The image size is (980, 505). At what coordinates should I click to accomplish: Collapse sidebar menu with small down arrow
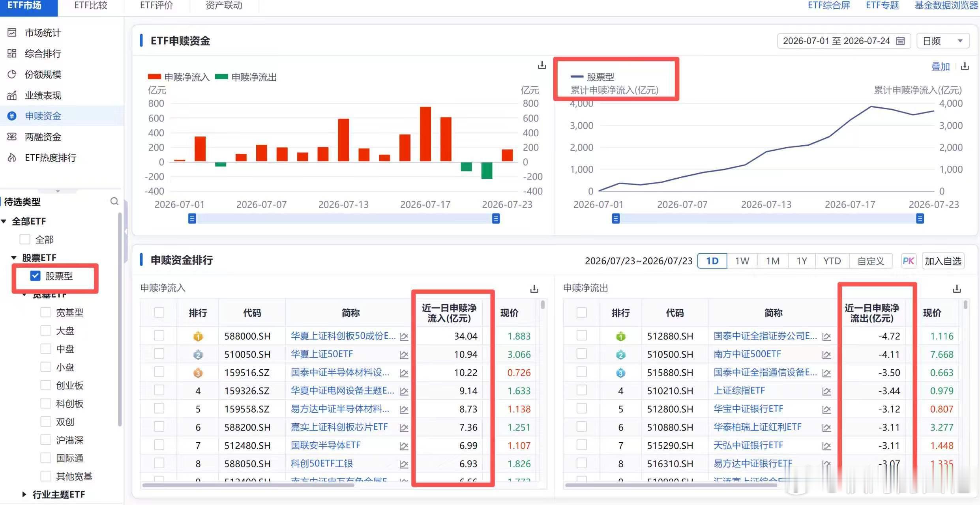point(58,191)
